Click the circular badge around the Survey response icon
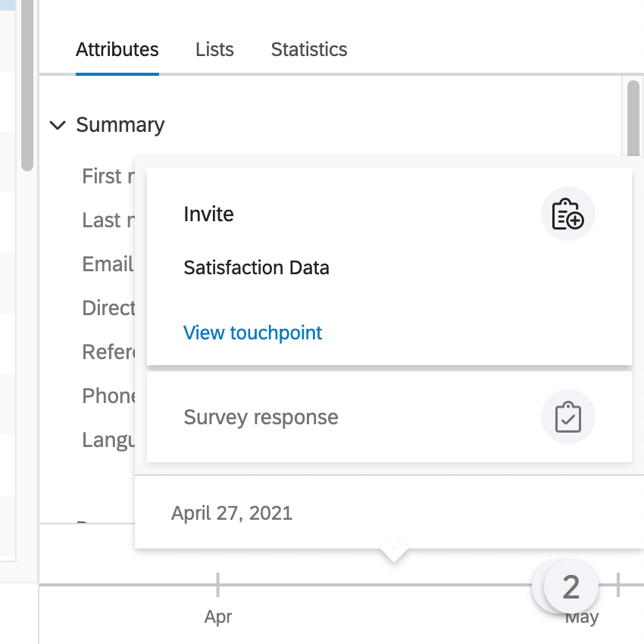The image size is (644, 644). pyautogui.click(x=568, y=416)
